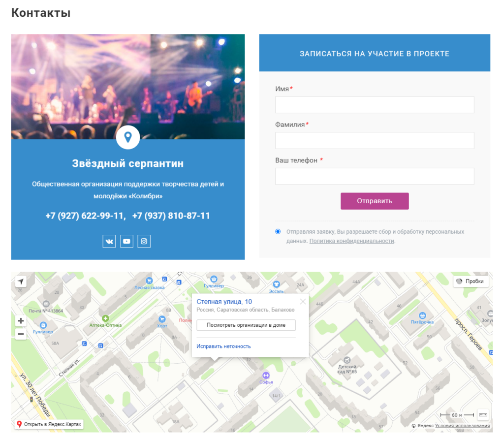This screenshot has height=440, width=504.
Task: Click the Детский сад № 65 marker
Action: click(347, 360)
